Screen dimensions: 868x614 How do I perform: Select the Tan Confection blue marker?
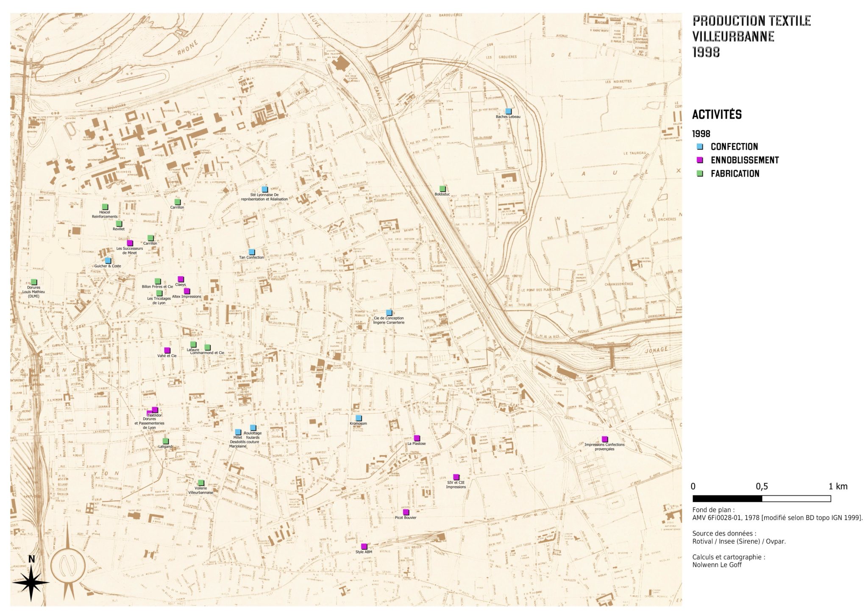(251, 252)
